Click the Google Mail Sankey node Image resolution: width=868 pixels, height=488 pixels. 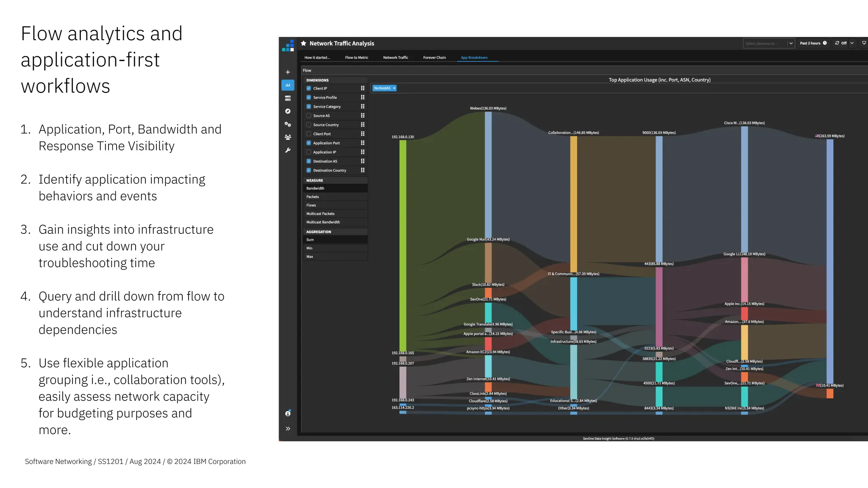488,263
